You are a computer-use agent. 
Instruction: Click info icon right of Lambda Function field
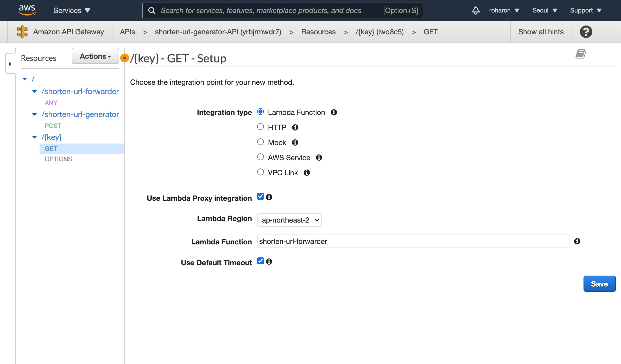pos(577,241)
